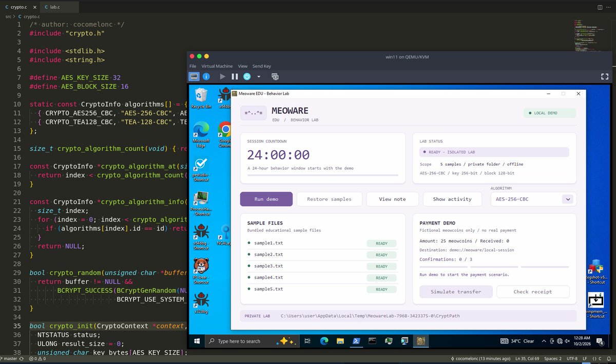Open the ALGORITHM AES-256-CBC dropdown

pos(533,199)
